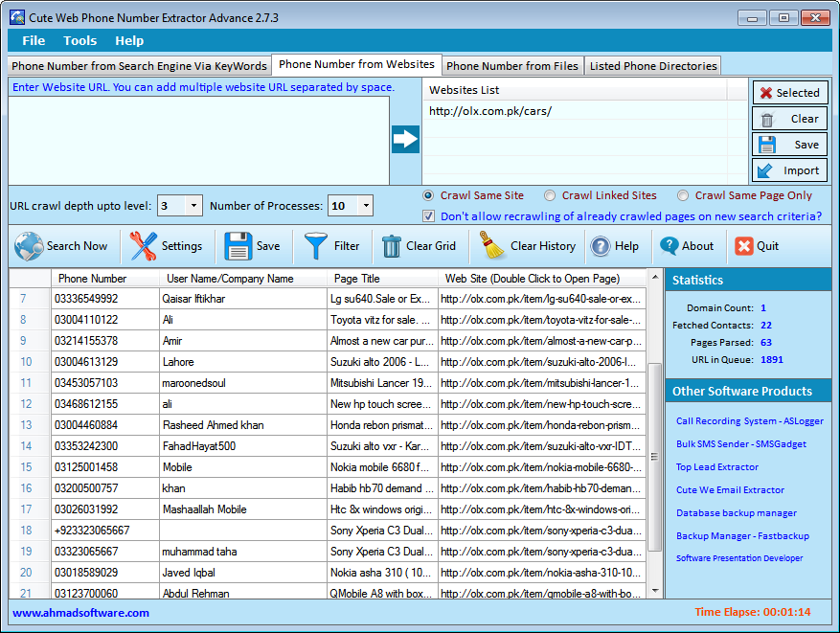Open the About info icon
The width and height of the screenshot is (840, 633).
[x=670, y=246]
